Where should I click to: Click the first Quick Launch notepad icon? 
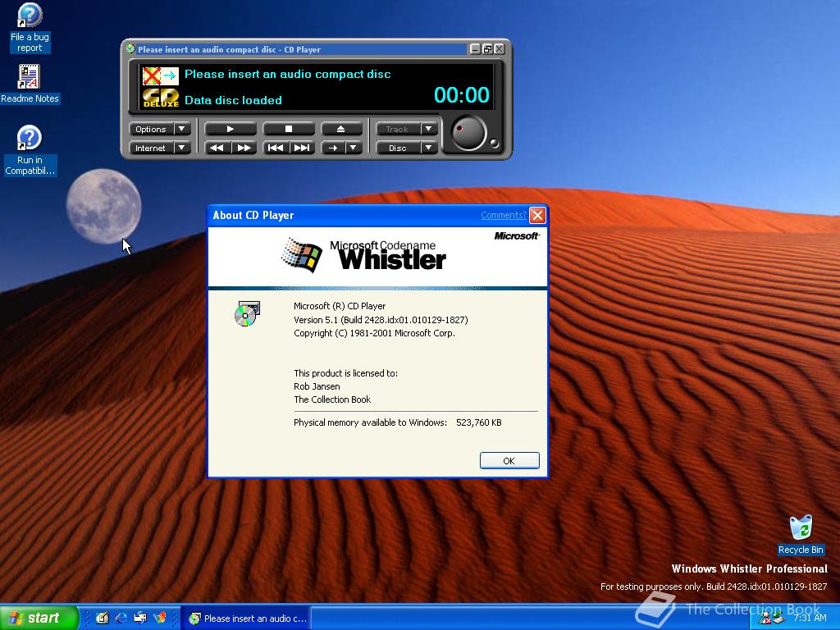click(102, 618)
